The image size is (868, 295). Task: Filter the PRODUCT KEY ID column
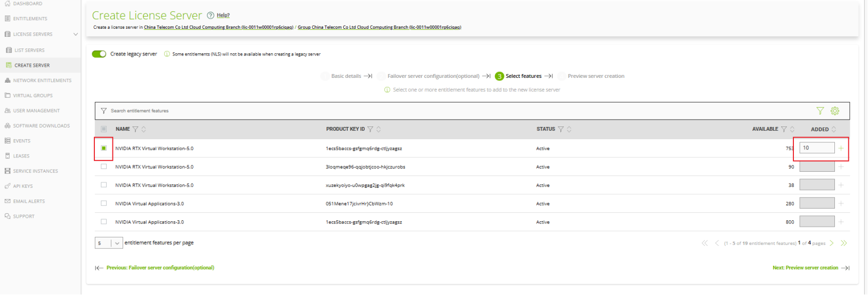(370, 129)
